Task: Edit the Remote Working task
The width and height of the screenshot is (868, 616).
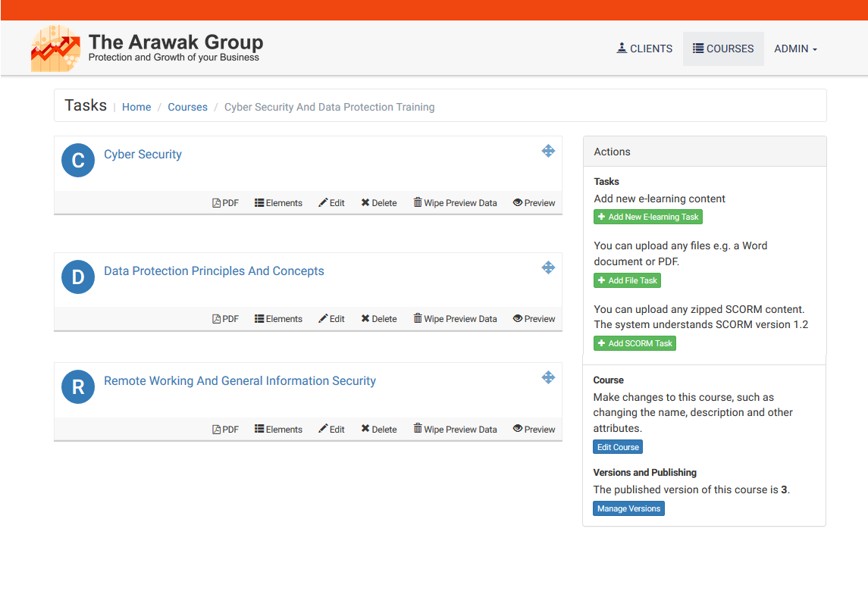Action: (x=331, y=430)
